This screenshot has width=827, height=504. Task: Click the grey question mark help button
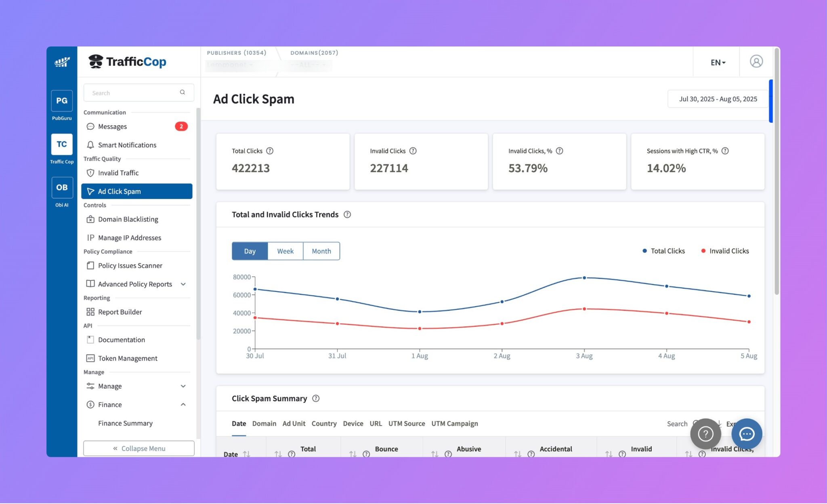[705, 434]
